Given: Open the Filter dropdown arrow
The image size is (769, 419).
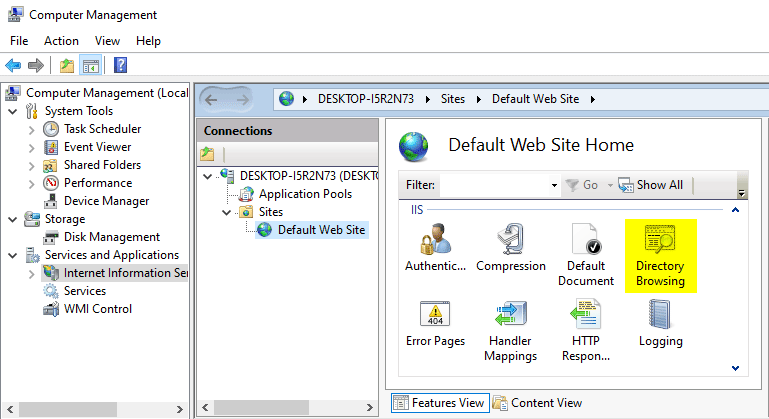Looking at the screenshot, I should [x=554, y=185].
